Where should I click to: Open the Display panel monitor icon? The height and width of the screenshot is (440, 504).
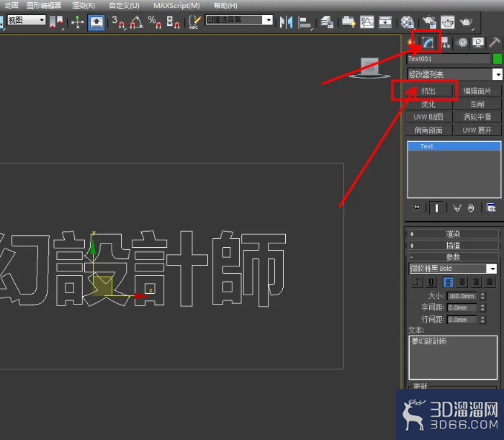click(478, 42)
